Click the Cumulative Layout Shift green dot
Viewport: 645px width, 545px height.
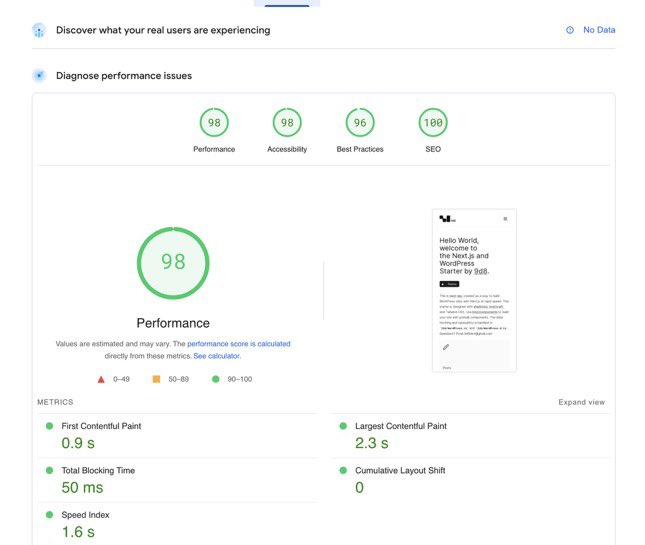[x=343, y=471]
